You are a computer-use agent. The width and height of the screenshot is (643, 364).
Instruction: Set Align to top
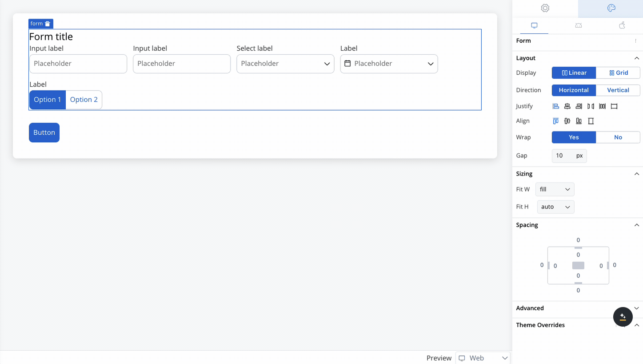click(555, 121)
